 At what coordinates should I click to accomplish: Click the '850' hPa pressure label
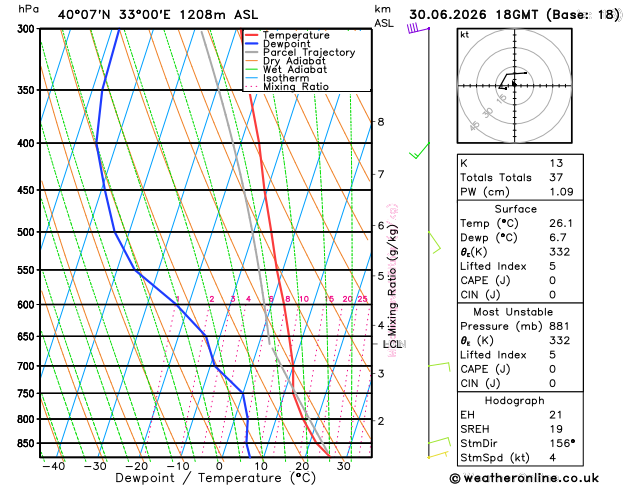tap(28, 443)
